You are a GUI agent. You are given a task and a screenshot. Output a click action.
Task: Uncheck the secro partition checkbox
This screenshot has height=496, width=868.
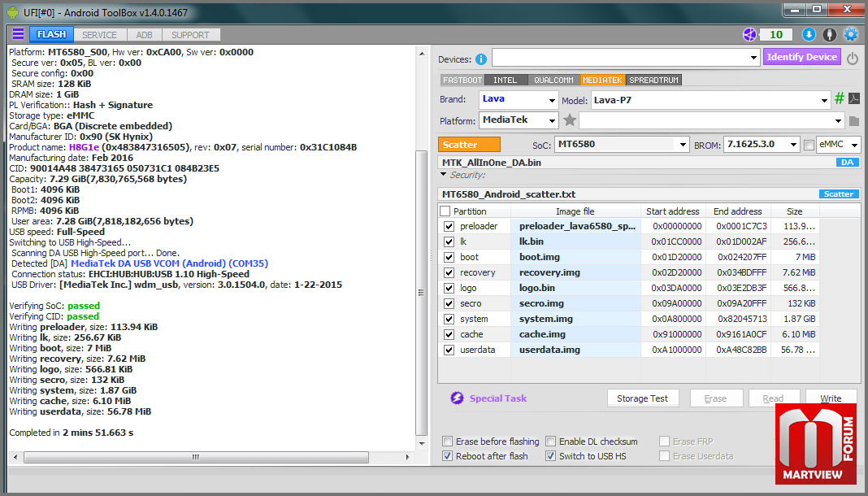pos(449,303)
